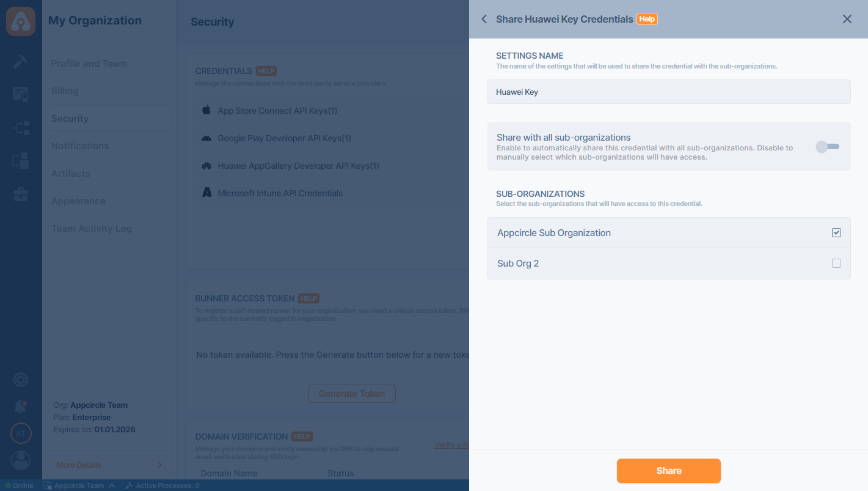Click the support lifebuoy icon
The width and height of the screenshot is (868, 491).
coord(21,380)
